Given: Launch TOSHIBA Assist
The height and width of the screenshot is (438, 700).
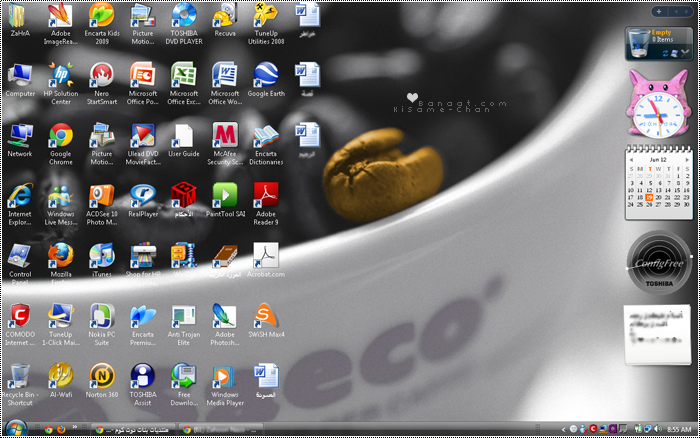Looking at the screenshot, I should (x=142, y=377).
